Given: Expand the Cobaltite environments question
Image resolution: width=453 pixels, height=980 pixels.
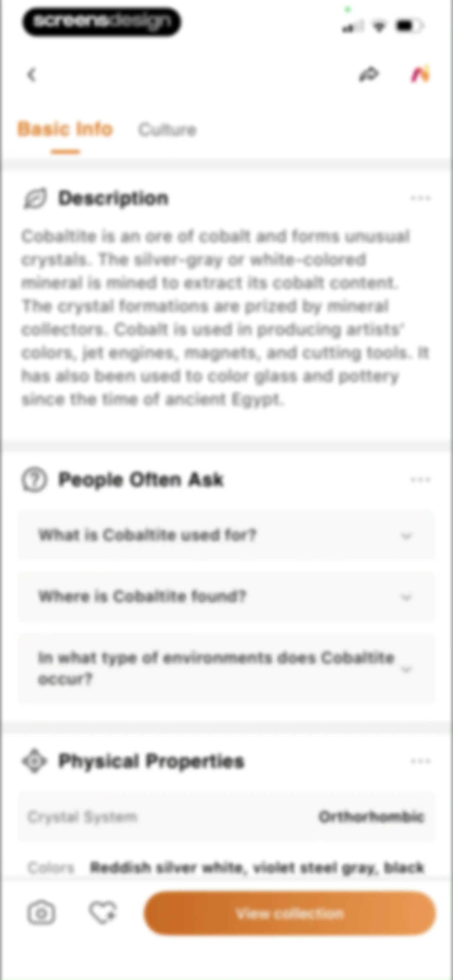Looking at the screenshot, I should [x=226, y=668].
